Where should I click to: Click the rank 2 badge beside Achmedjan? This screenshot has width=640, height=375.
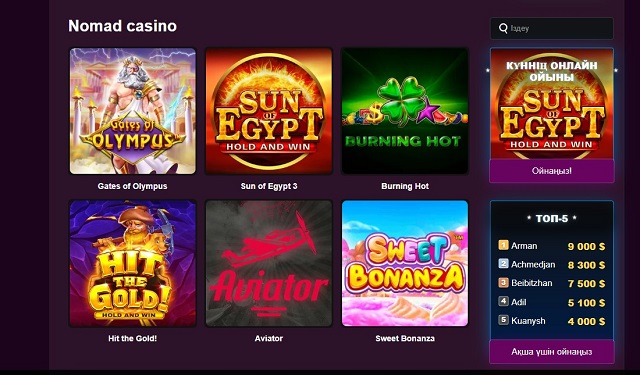[503, 264]
